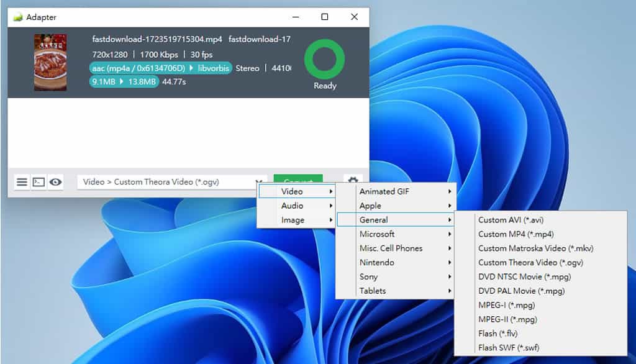
Task: Click the Adapter app logo in title bar
Action: coord(18,17)
